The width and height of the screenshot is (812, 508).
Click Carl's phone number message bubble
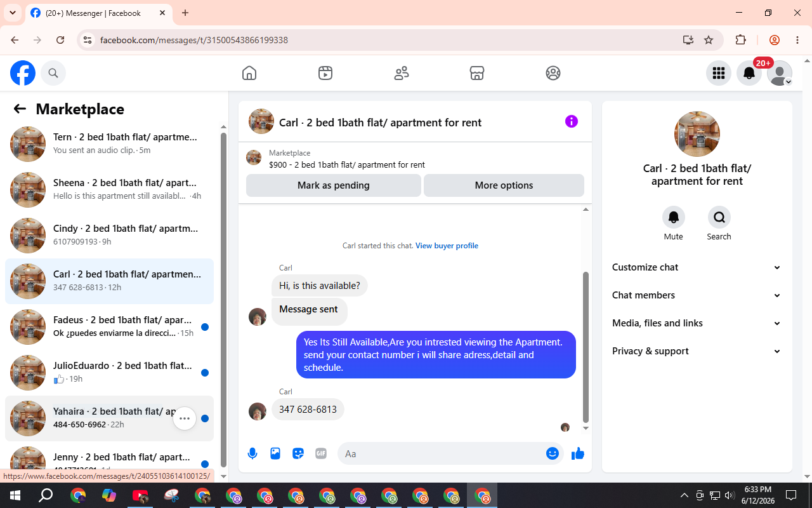click(308, 410)
